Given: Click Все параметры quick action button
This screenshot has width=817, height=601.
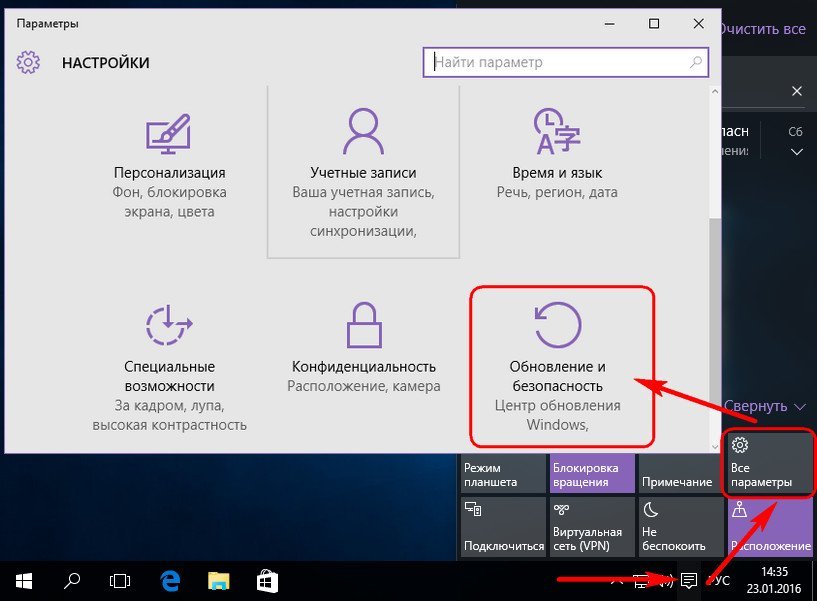Looking at the screenshot, I should 768,463.
